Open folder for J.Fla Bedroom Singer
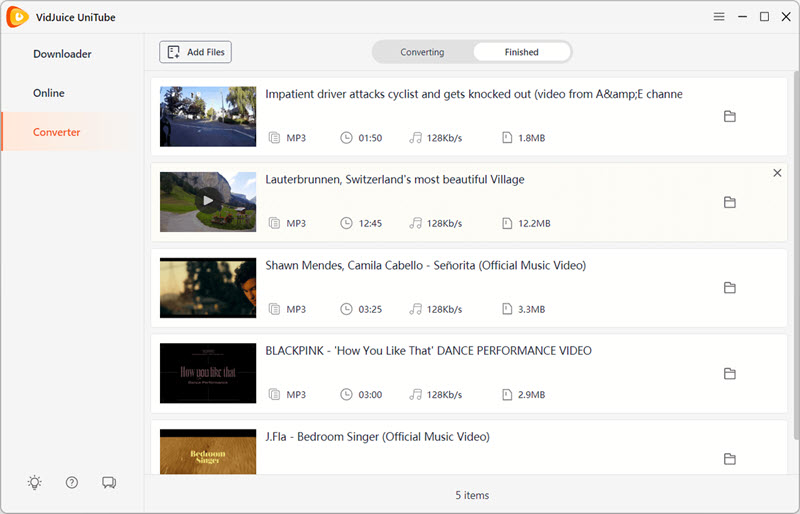 point(730,459)
